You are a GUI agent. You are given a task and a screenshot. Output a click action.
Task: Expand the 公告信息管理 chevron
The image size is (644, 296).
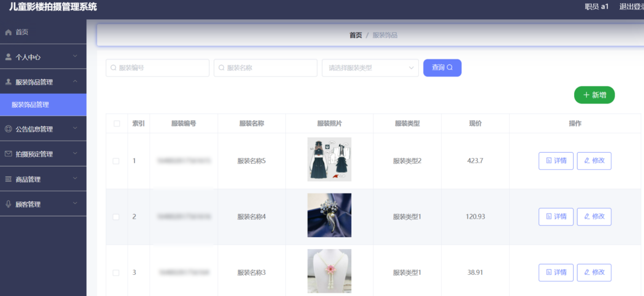pyautogui.click(x=75, y=128)
